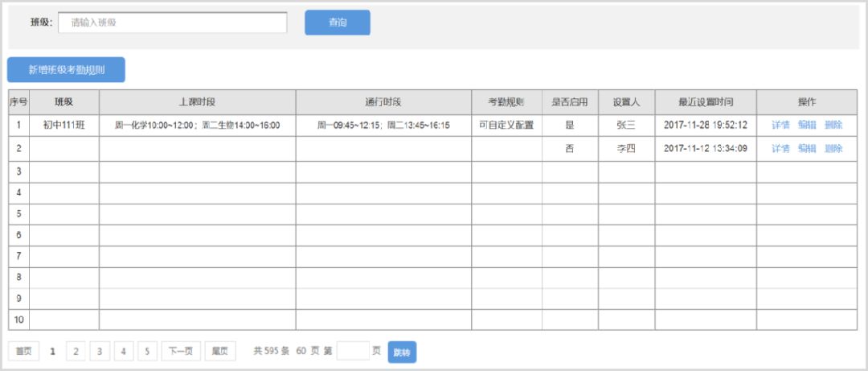Click the 初中111班 class cell
The width and height of the screenshot is (868, 371).
click(x=64, y=126)
